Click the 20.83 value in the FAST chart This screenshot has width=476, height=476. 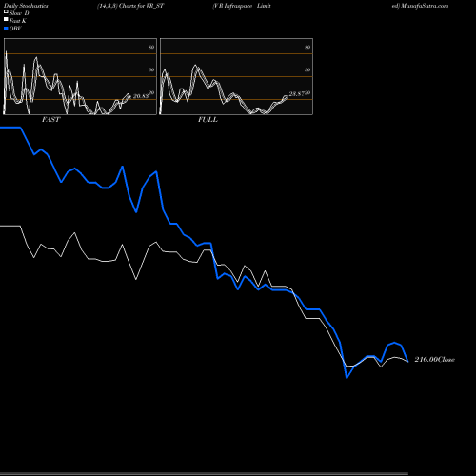click(x=141, y=96)
